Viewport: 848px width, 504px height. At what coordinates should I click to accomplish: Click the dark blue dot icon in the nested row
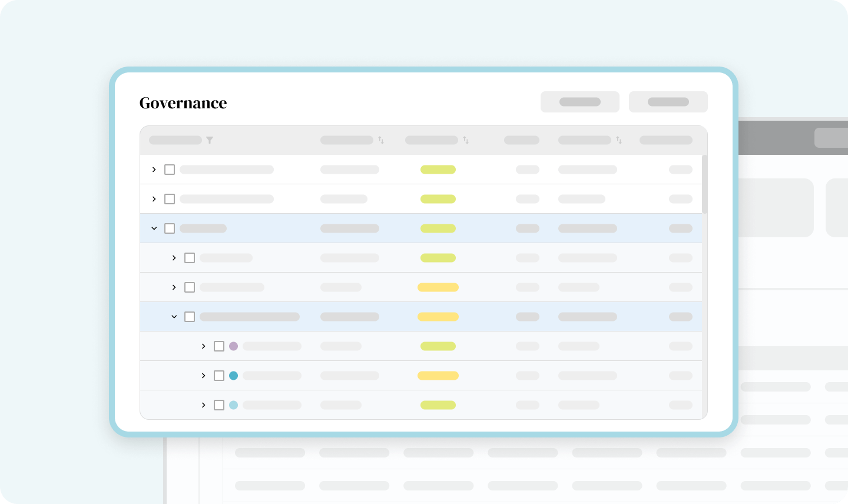[x=233, y=376]
